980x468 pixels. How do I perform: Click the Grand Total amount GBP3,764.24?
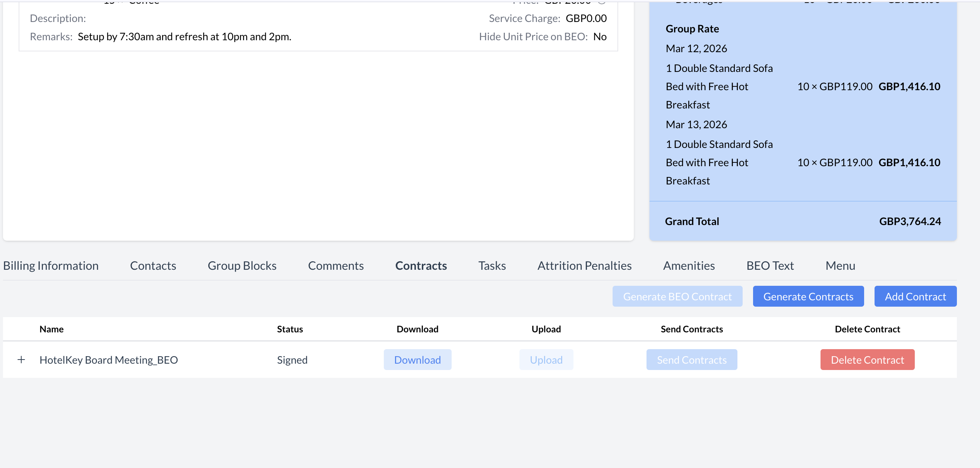click(910, 221)
